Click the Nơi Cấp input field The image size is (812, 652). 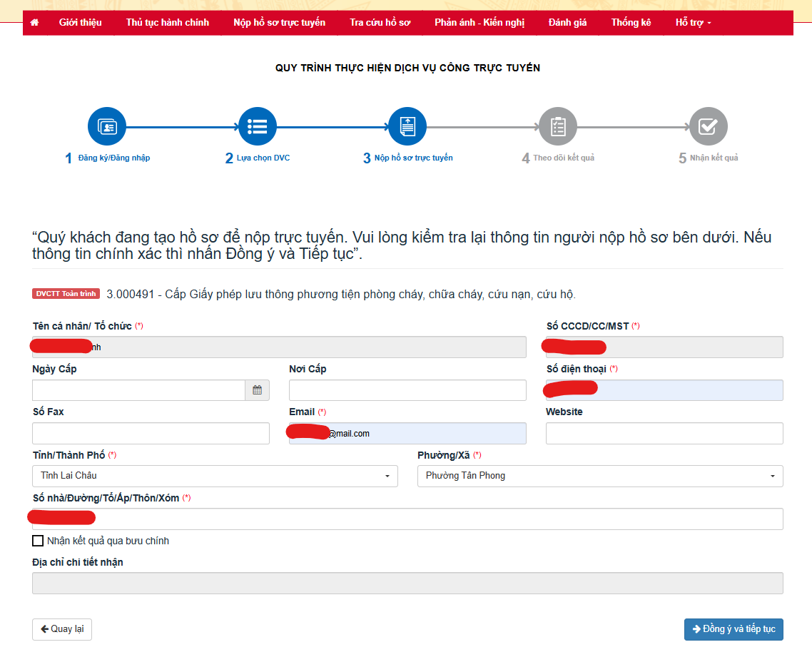click(407, 390)
